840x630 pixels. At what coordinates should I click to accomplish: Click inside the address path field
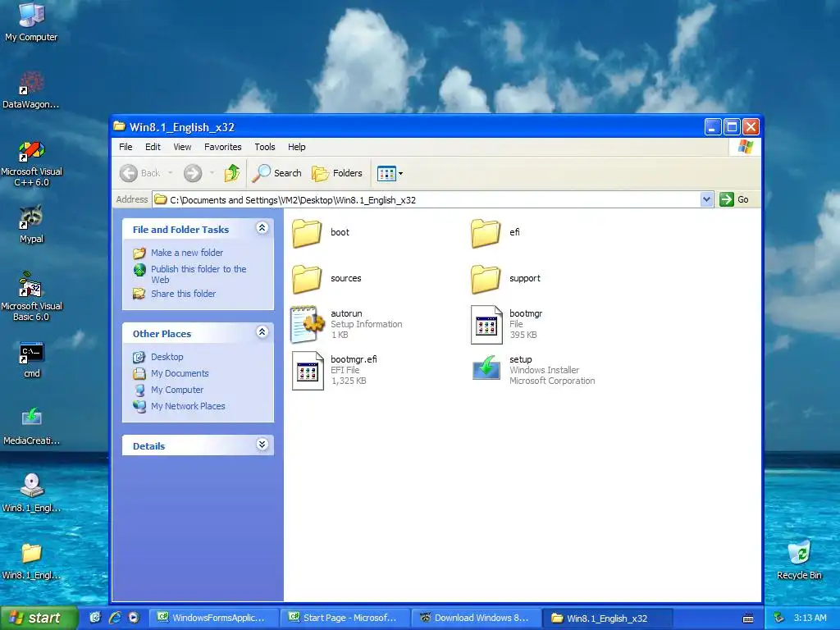pyautogui.click(x=427, y=200)
